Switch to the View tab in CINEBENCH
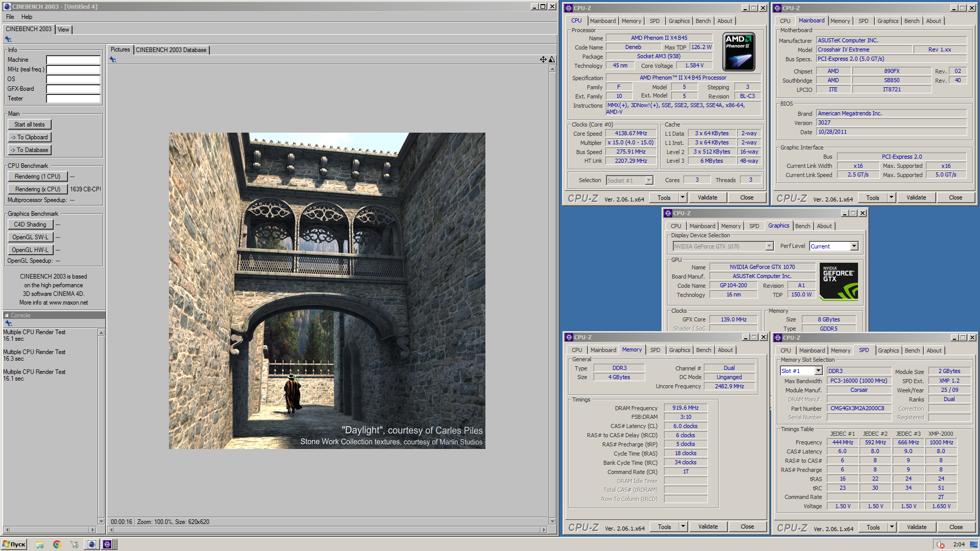Image resolution: width=980 pixels, height=551 pixels. (x=63, y=30)
